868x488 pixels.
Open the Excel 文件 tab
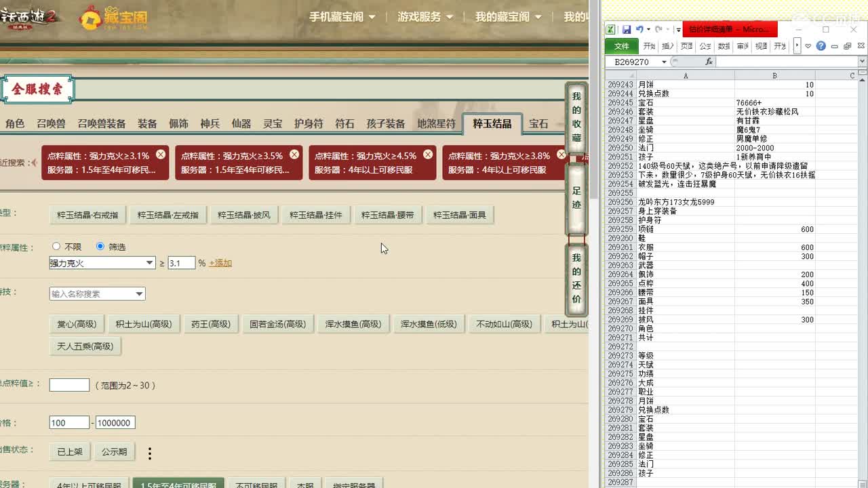(x=622, y=46)
